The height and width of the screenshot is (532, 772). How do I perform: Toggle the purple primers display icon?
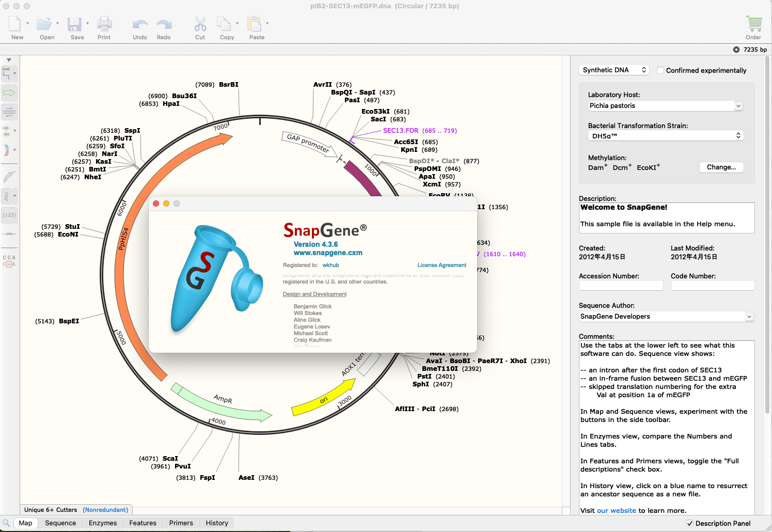point(9,112)
